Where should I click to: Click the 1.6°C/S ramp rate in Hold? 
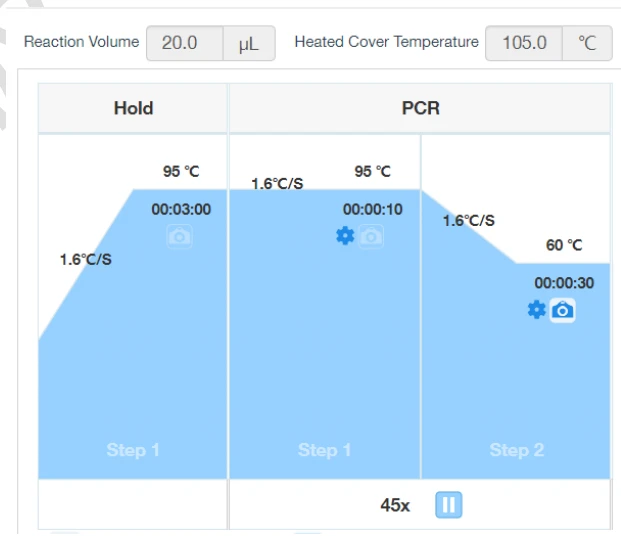(86, 260)
